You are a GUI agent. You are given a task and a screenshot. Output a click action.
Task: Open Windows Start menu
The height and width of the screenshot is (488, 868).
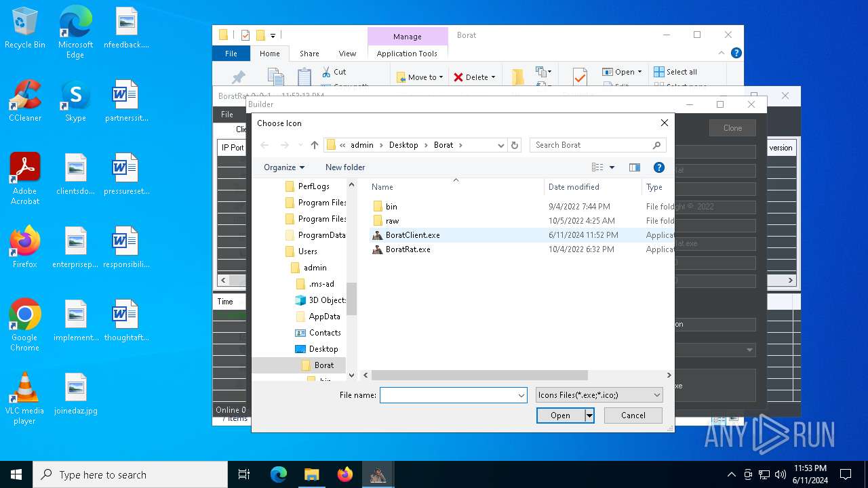16,474
